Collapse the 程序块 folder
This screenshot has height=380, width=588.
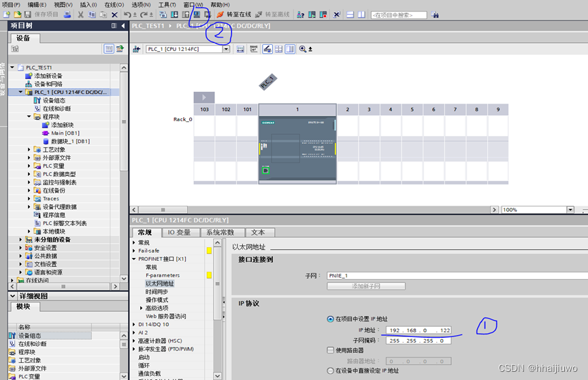29,116
